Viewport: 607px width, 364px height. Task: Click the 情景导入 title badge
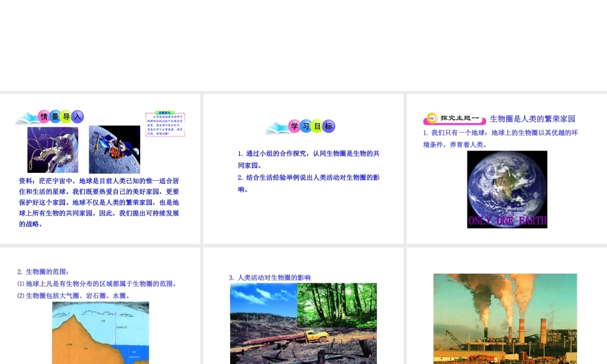pyautogui.click(x=50, y=117)
